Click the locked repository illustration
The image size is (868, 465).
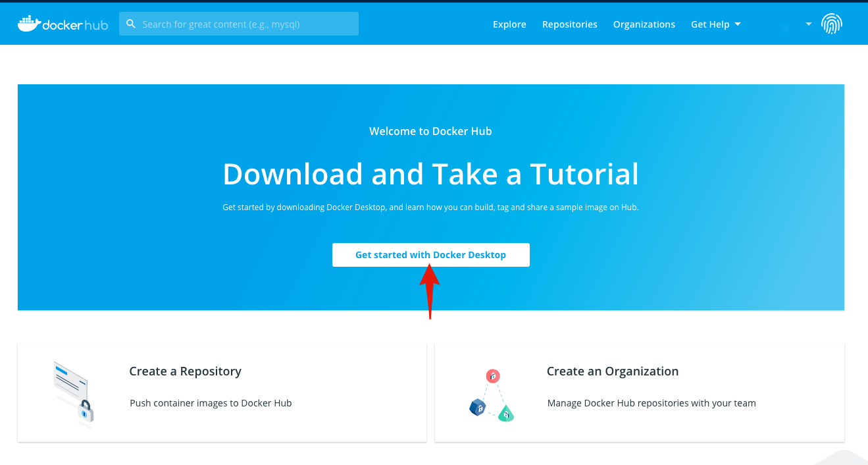click(x=74, y=394)
